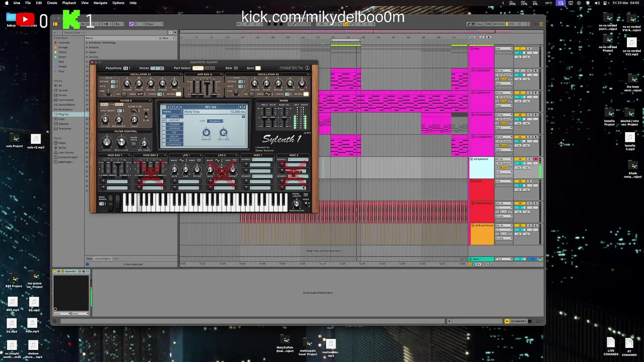Open the 1 Bar quantization dropdown
Screen dimensions: 644x362
click(118, 24)
